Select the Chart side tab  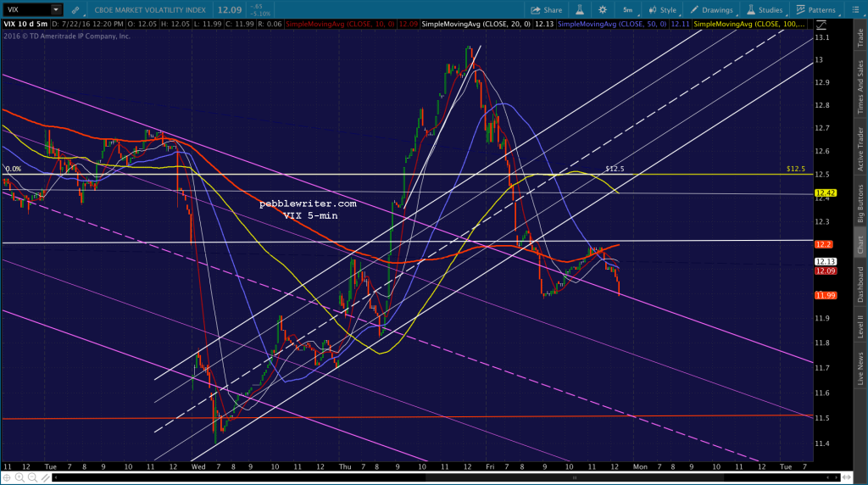pos(860,245)
